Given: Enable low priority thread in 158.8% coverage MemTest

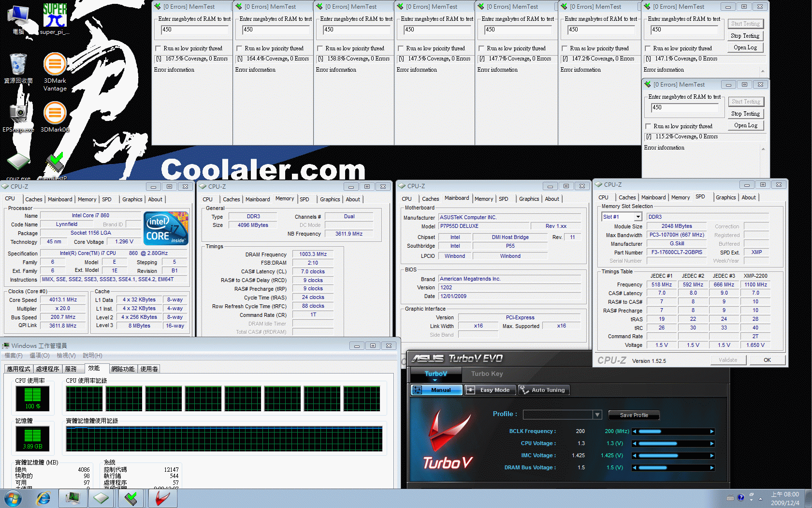Looking at the screenshot, I should 320,48.
